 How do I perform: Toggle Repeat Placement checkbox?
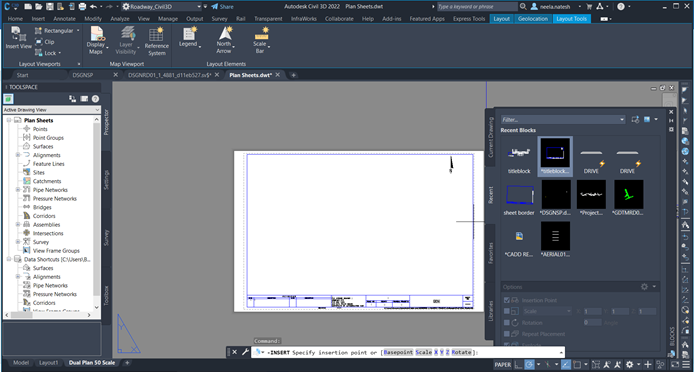507,334
